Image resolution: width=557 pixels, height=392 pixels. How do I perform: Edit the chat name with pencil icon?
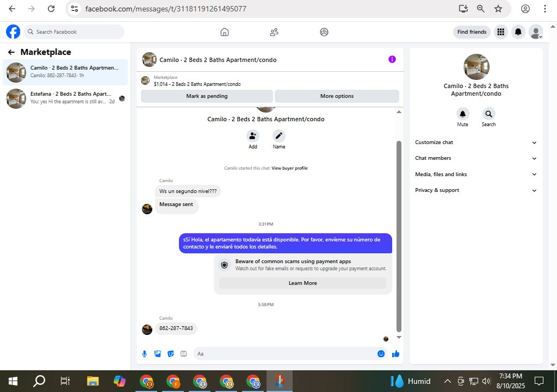(279, 136)
